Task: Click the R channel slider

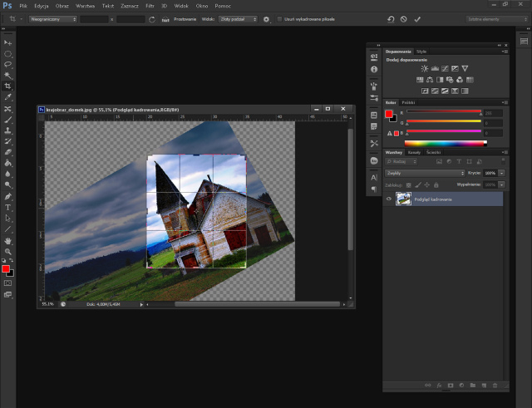Action: (x=444, y=111)
